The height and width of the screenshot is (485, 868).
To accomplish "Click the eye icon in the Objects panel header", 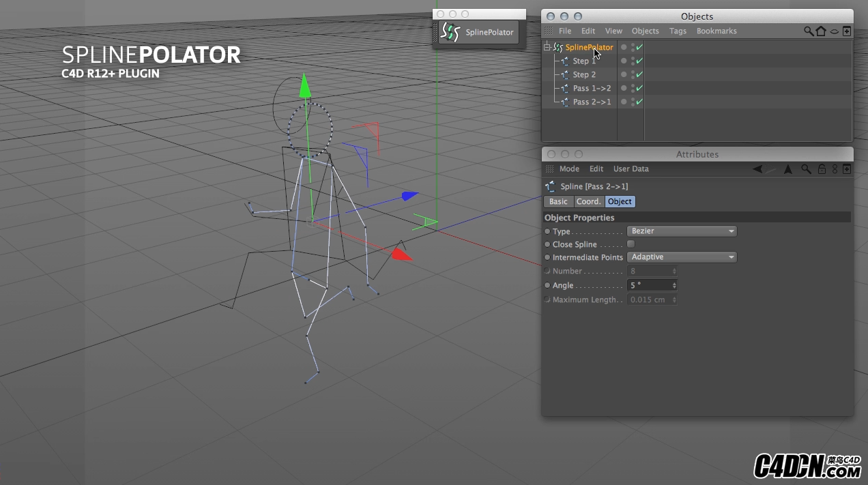I will coord(834,31).
